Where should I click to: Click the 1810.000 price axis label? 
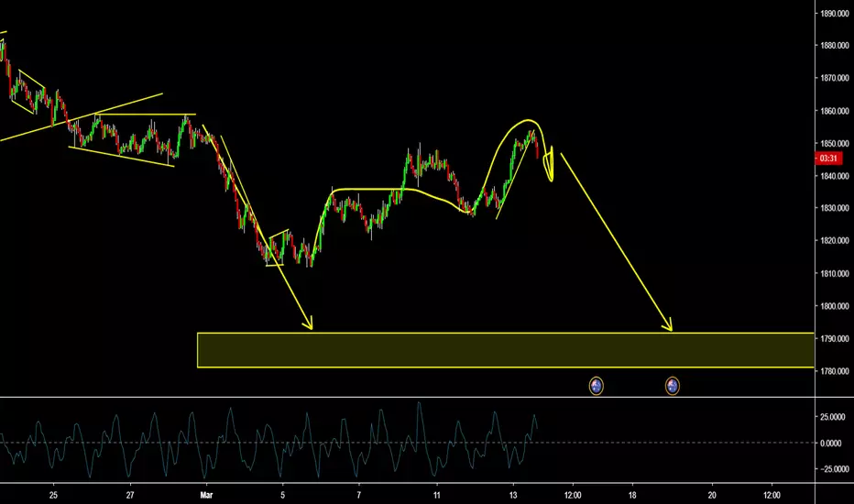coord(835,273)
